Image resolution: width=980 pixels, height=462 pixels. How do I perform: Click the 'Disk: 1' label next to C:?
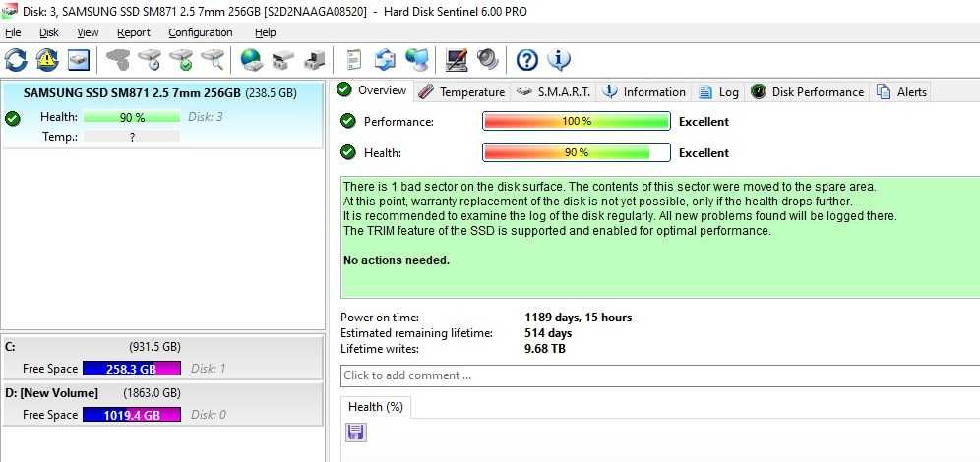point(208,369)
